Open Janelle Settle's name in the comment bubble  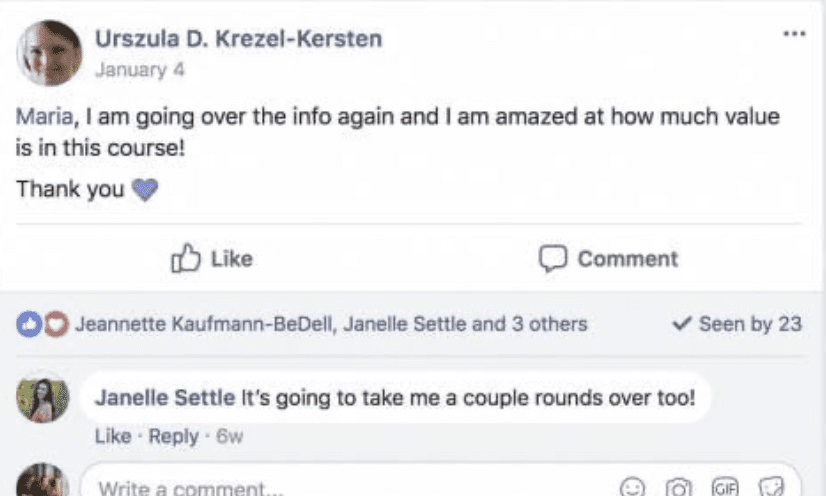(x=164, y=397)
